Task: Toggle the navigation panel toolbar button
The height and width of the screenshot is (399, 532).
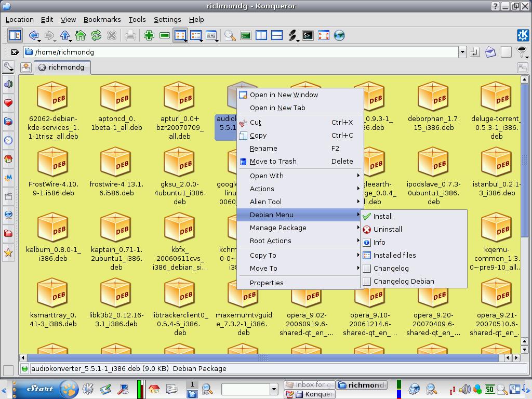Action: (15, 35)
